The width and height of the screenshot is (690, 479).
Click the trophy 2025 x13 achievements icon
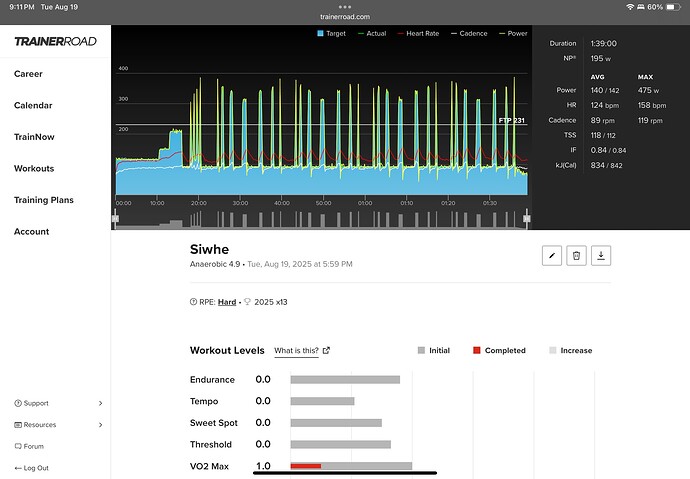coord(247,302)
